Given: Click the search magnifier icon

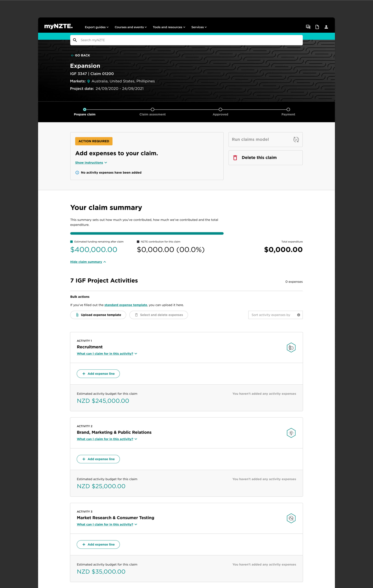Looking at the screenshot, I should pyautogui.click(x=75, y=40).
